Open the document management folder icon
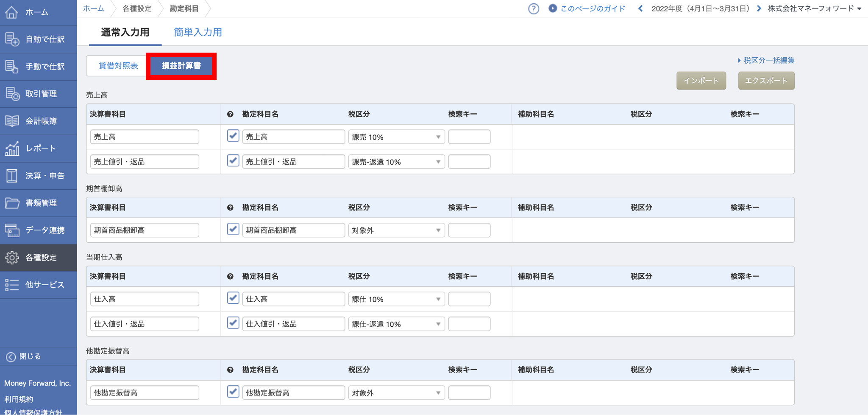Screen dimensions: 868x415 click(12, 203)
